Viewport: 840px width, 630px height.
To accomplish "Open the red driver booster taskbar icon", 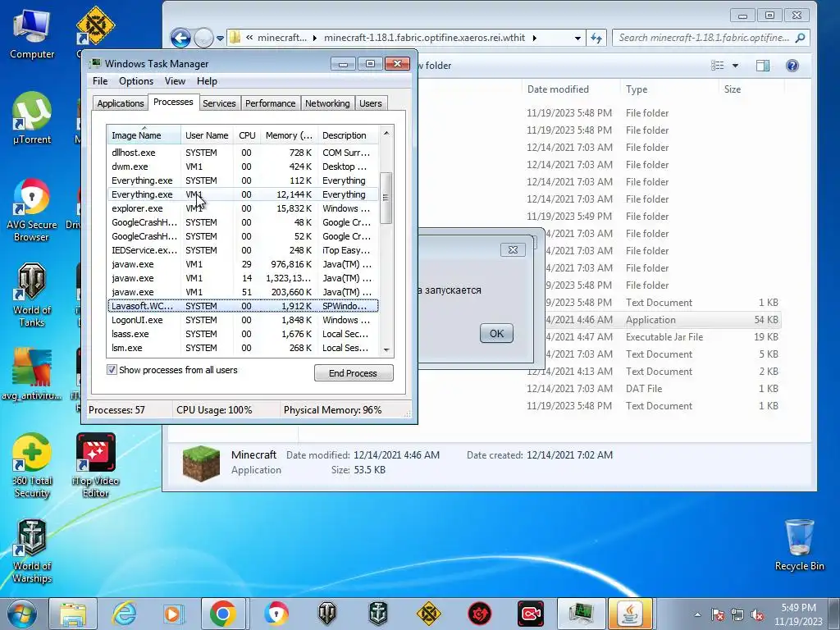I will 479,614.
